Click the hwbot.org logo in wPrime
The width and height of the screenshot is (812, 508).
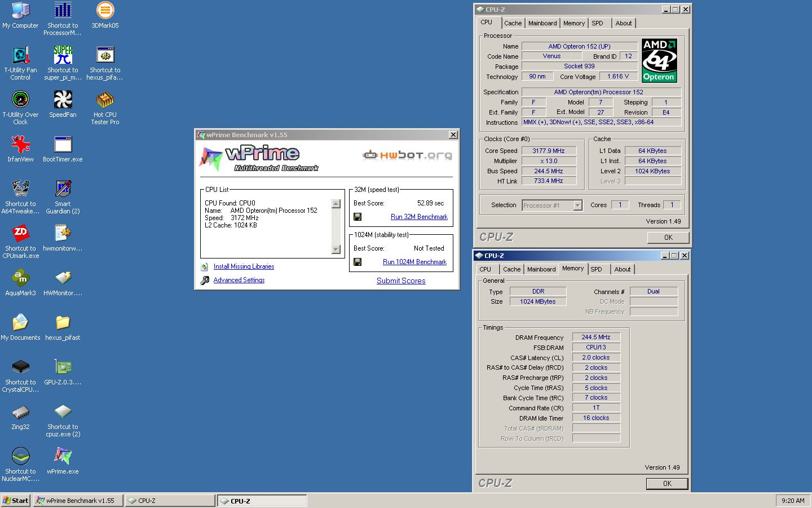click(x=407, y=155)
